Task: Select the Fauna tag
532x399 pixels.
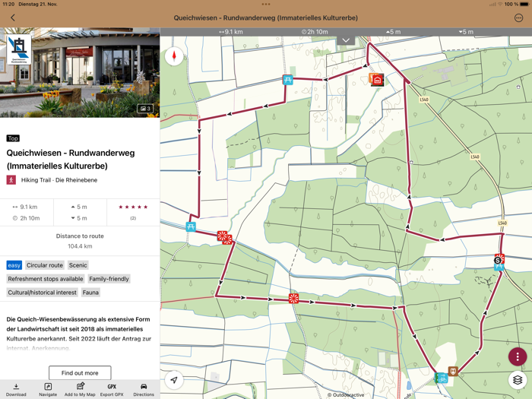Action: pos(90,293)
